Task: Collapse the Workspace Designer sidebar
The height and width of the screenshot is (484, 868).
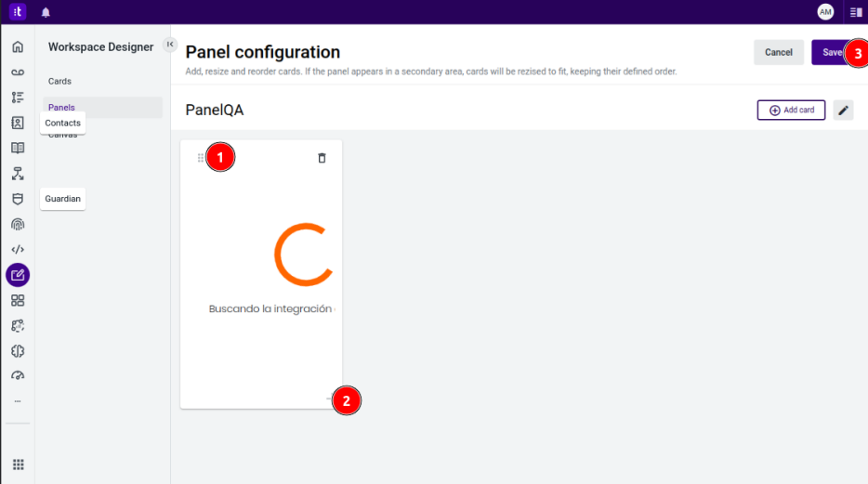Action: [x=170, y=45]
